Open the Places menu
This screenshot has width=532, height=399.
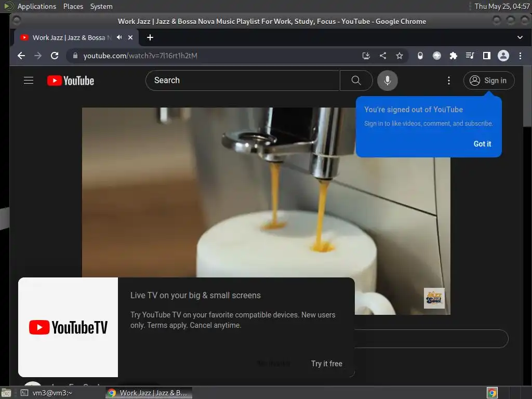coord(73,6)
